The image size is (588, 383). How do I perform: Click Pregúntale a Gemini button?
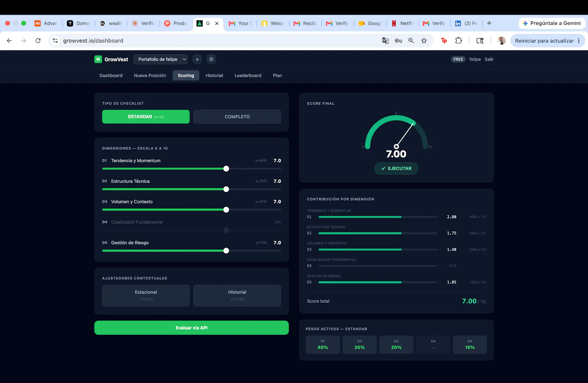[x=552, y=23]
